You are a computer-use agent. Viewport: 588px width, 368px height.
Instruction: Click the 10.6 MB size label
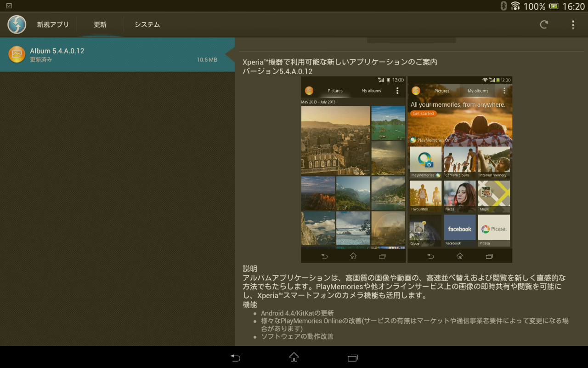[207, 60]
